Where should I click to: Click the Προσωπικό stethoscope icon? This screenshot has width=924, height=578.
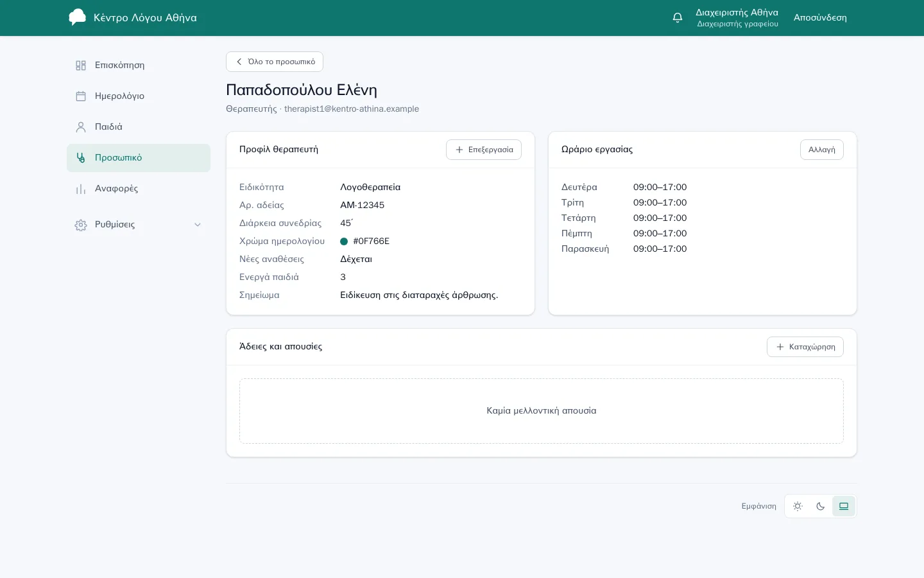81,158
